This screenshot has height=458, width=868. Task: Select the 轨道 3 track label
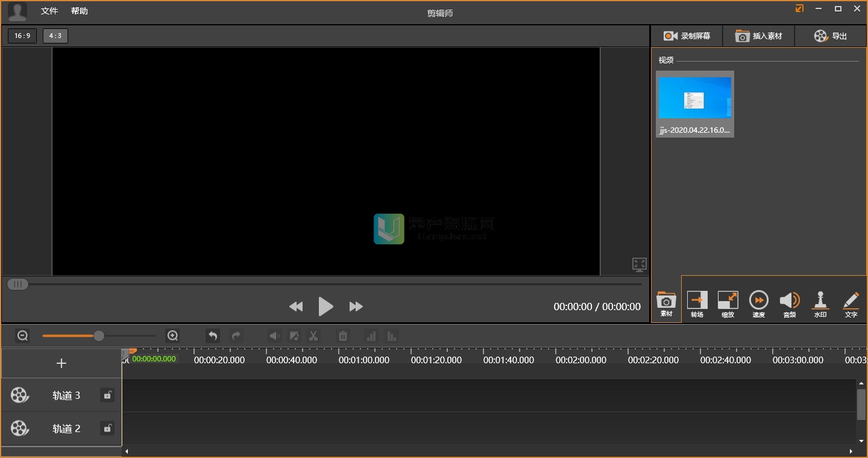[66, 395]
